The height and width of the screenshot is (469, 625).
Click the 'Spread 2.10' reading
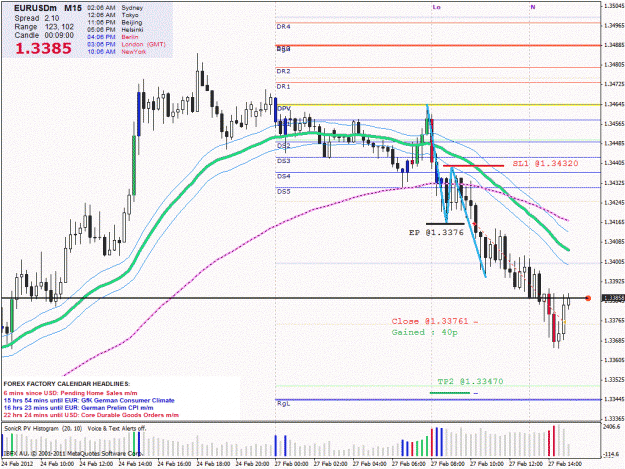pyautogui.click(x=37, y=18)
